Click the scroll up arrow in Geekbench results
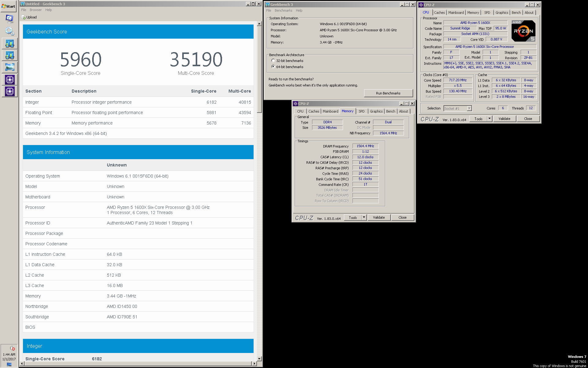This screenshot has width=588, height=368. 259,24
